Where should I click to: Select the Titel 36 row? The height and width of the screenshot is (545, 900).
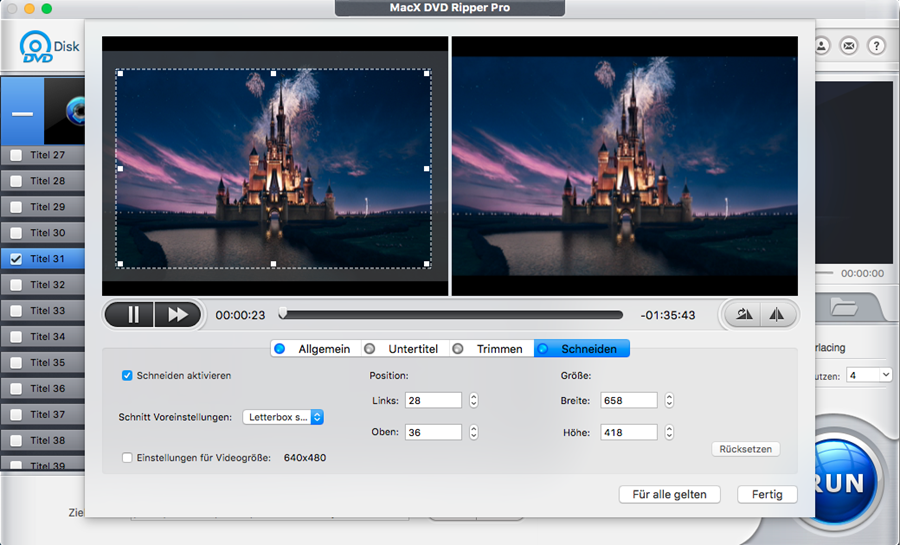pyautogui.click(x=43, y=388)
